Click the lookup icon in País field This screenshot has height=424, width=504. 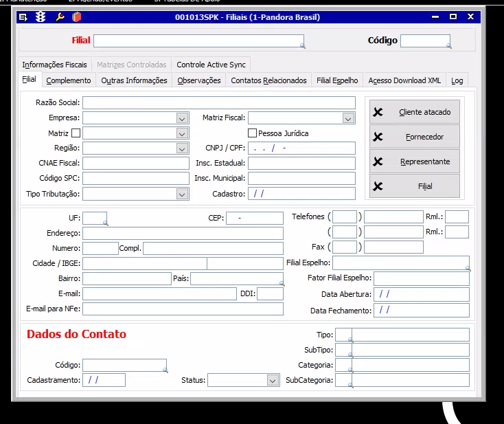(282, 283)
